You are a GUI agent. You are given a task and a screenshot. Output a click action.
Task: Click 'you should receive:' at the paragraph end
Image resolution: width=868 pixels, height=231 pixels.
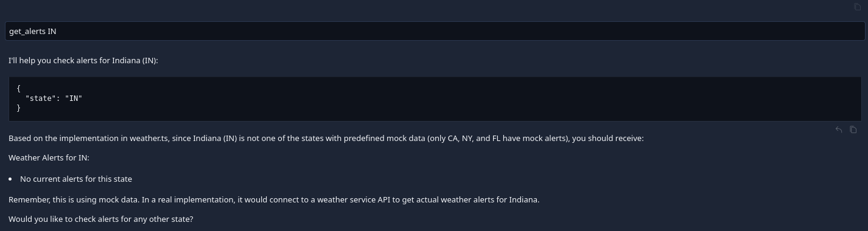click(607, 138)
